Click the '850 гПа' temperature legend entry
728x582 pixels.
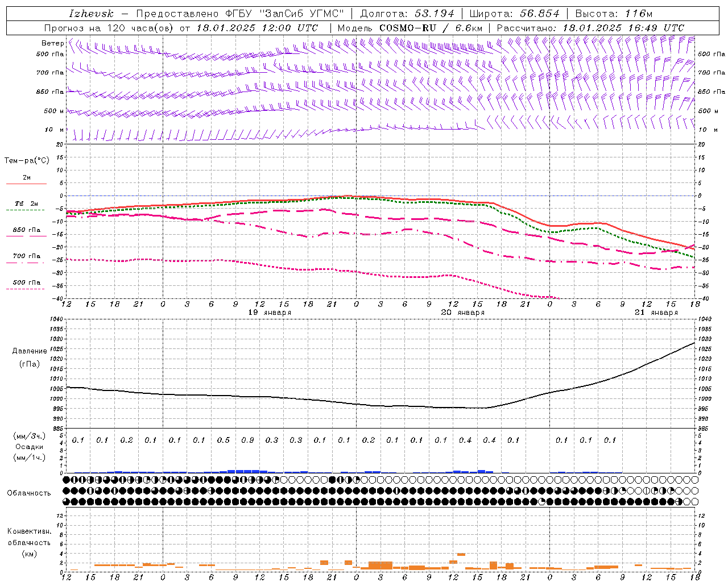pos(27,230)
